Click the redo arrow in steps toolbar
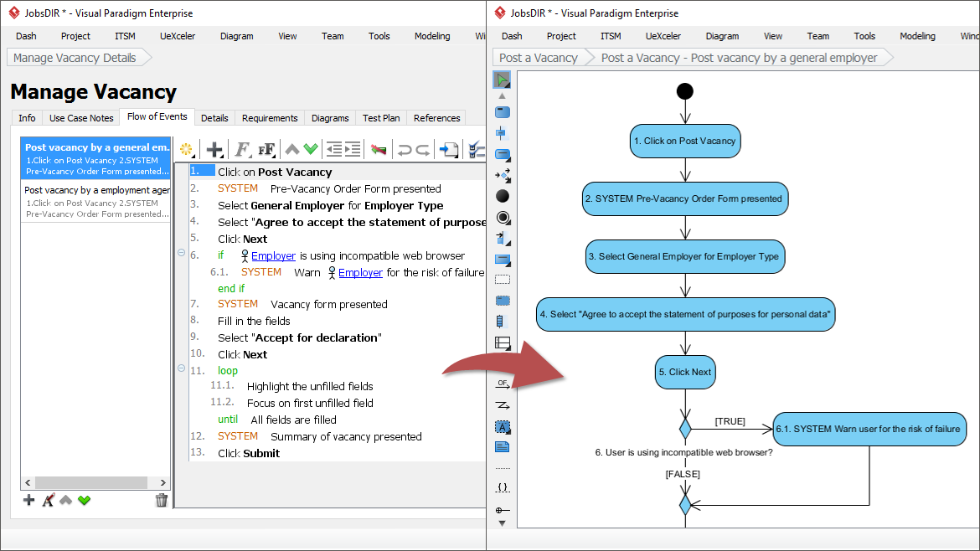This screenshot has width=980, height=551. (x=423, y=149)
